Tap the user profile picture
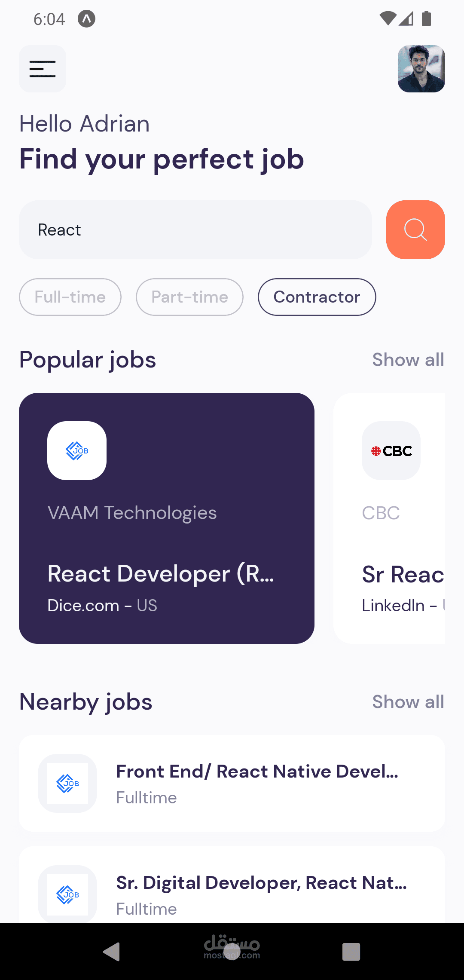Viewport: 464px width, 980px height. [x=421, y=69]
